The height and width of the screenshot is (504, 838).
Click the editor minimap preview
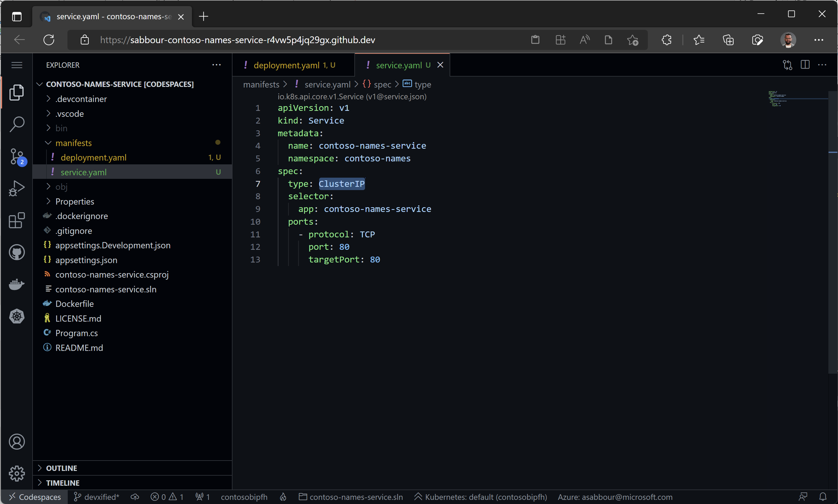(x=778, y=99)
